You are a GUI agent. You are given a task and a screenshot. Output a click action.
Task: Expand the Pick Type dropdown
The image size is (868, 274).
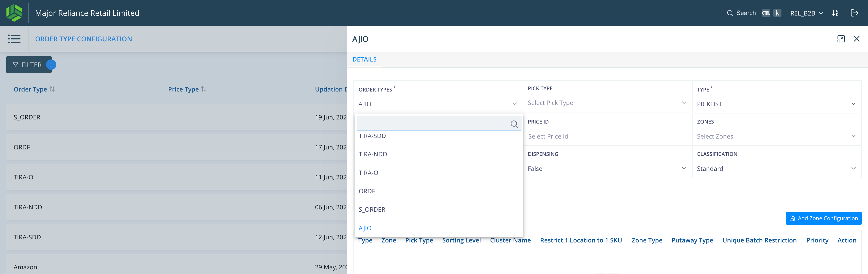(684, 103)
